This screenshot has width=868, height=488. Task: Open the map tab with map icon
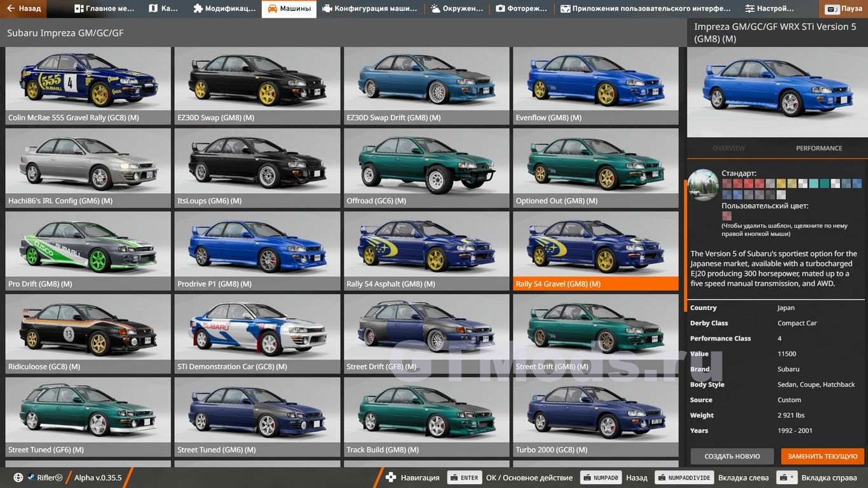[x=164, y=9]
